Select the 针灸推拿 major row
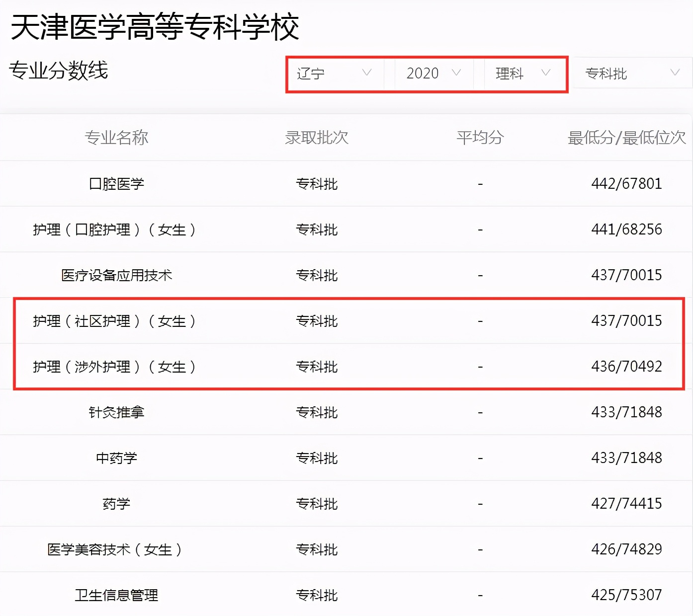The image size is (693, 616). 117,412
